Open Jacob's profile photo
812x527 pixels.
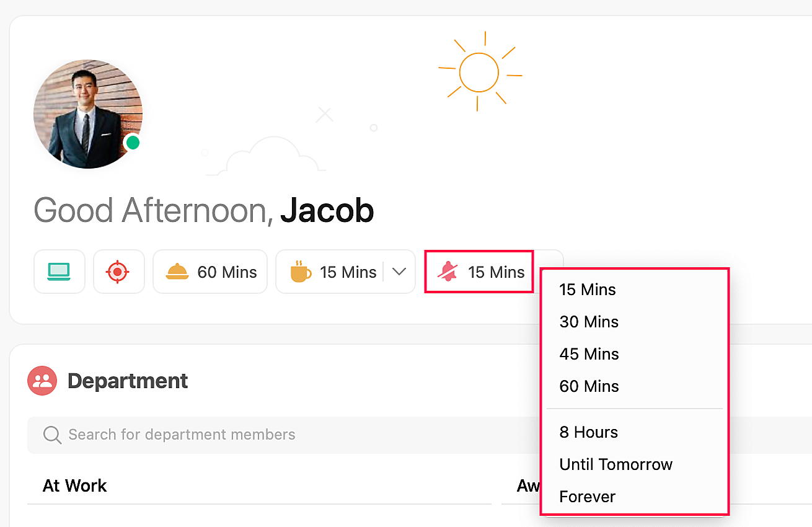[x=87, y=114]
